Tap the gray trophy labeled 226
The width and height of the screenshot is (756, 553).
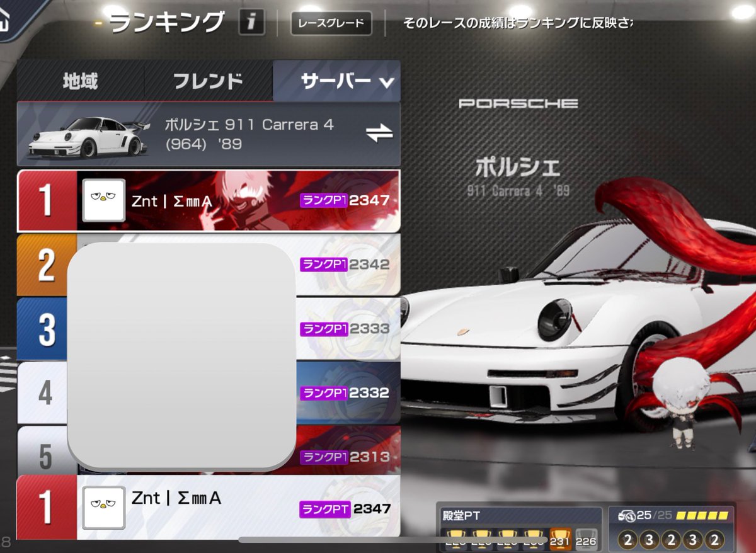587,539
